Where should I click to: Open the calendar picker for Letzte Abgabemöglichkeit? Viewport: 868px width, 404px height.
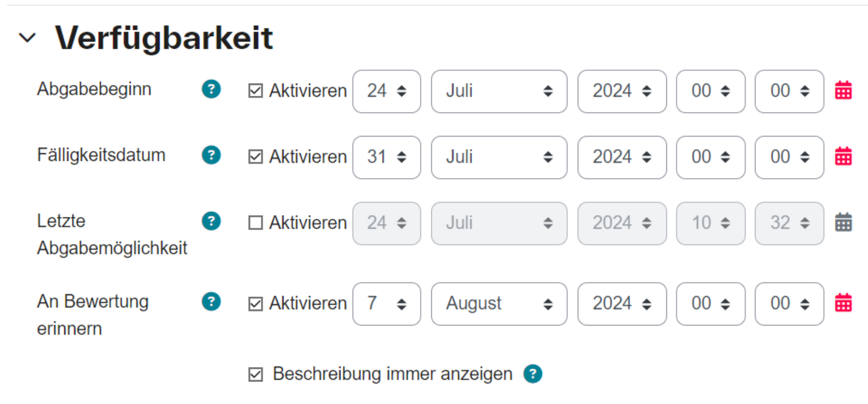pyautogui.click(x=843, y=223)
